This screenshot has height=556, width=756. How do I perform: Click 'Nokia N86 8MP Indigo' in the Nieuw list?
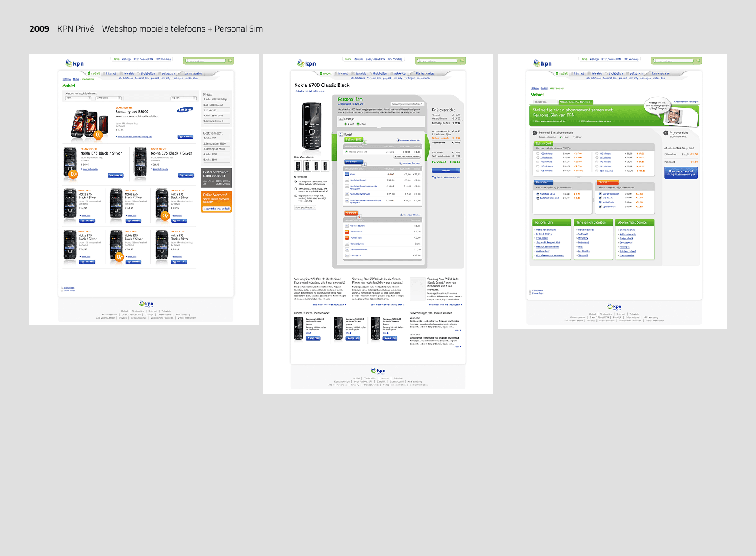[x=217, y=100]
